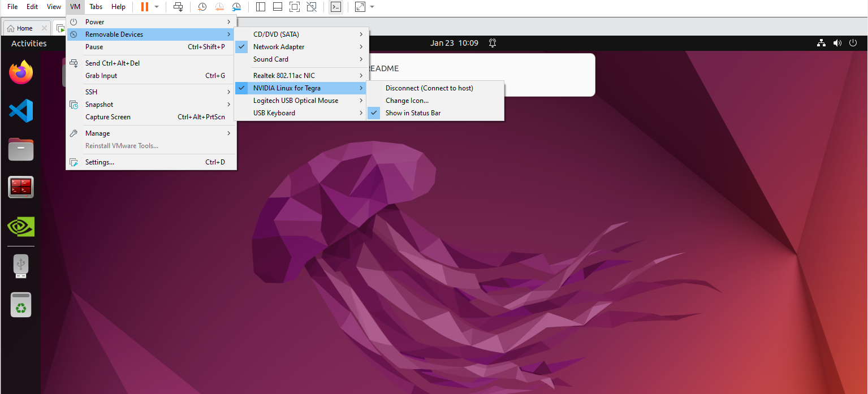Open the Tabs menu

(x=96, y=7)
